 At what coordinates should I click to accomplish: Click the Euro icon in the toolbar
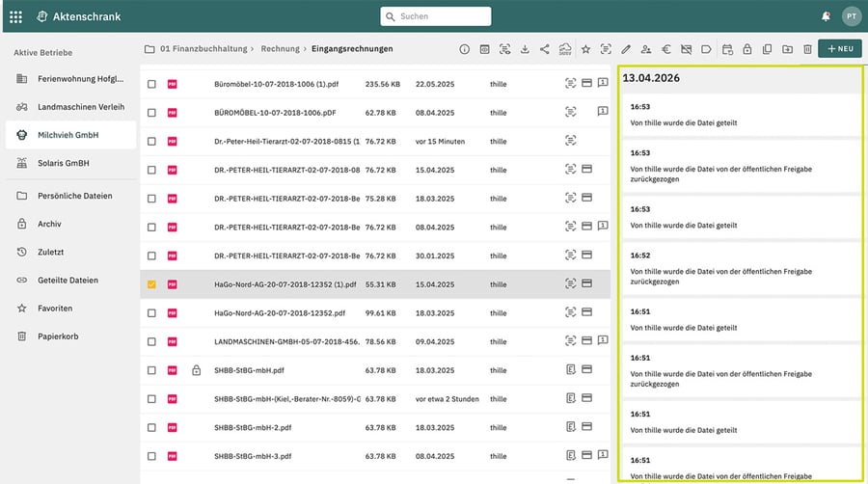pos(665,49)
